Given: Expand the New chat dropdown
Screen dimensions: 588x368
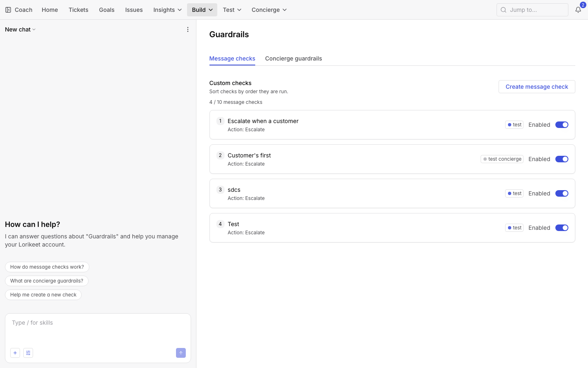Looking at the screenshot, I should click(20, 29).
